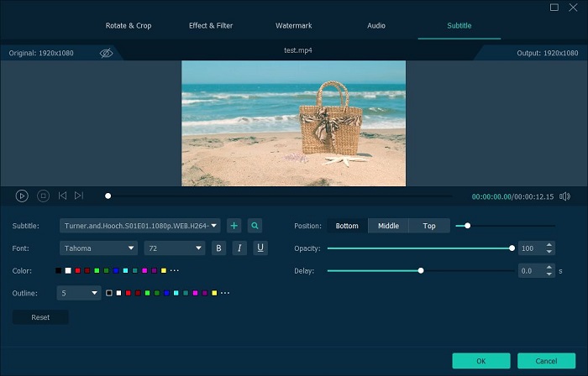
Task: Confirm with the OK button
Action: 481,361
